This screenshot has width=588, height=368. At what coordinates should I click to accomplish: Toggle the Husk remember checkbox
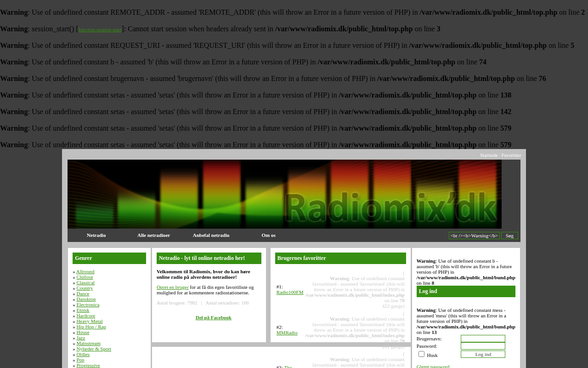coord(421,354)
